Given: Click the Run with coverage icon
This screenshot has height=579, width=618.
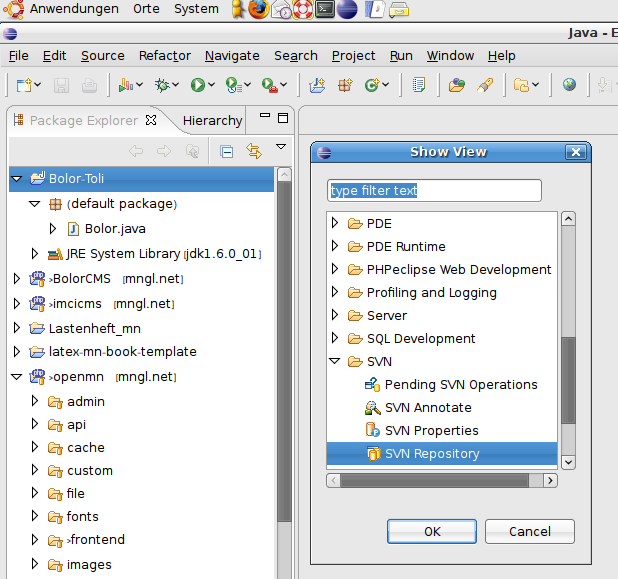Looking at the screenshot, I should [232, 85].
